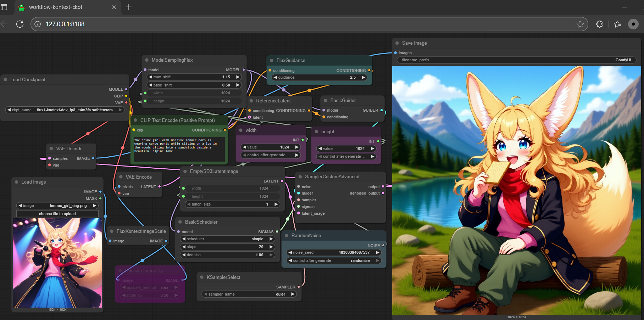644x320 pixels.
Task: Increase max_shift with right arrow
Action: pos(238,77)
